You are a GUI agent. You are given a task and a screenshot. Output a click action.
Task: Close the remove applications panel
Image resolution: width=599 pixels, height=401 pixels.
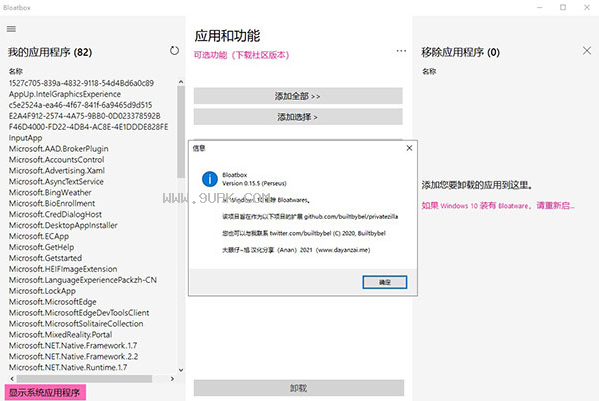click(587, 50)
